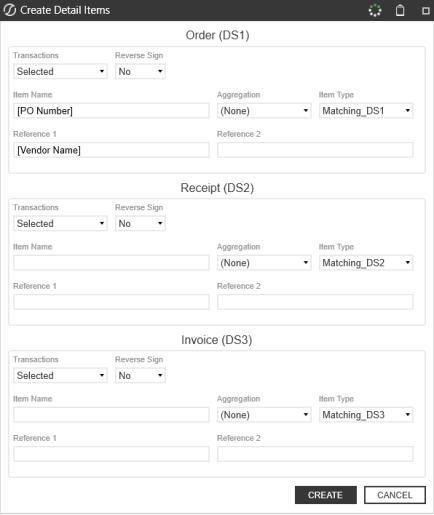Open the Matching_DS3 Item Type dropdown

pyautogui.click(x=366, y=415)
